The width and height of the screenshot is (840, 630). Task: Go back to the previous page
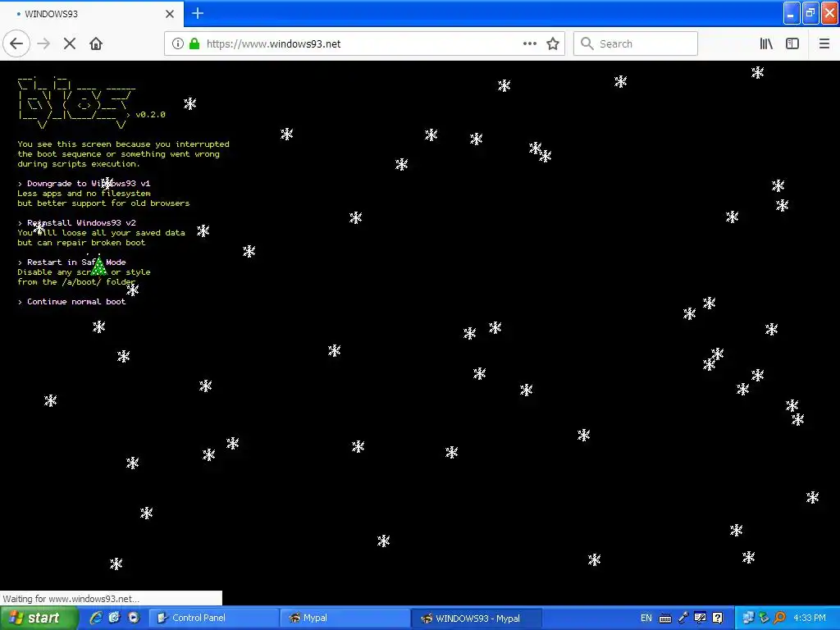(x=16, y=44)
